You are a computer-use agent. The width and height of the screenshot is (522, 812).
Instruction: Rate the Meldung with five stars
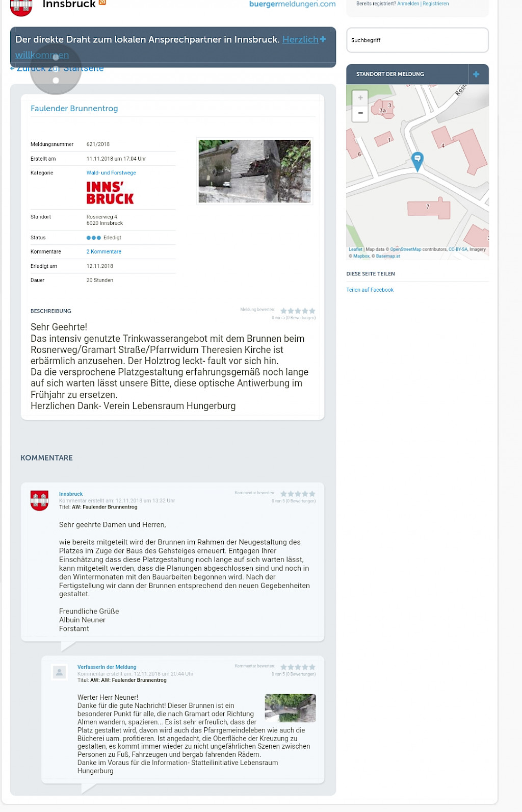pyautogui.click(x=312, y=311)
